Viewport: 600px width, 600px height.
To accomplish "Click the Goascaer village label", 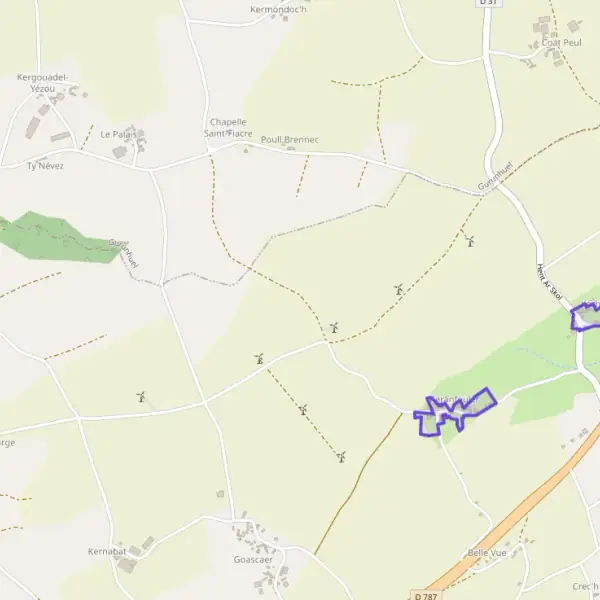I will click(253, 559).
